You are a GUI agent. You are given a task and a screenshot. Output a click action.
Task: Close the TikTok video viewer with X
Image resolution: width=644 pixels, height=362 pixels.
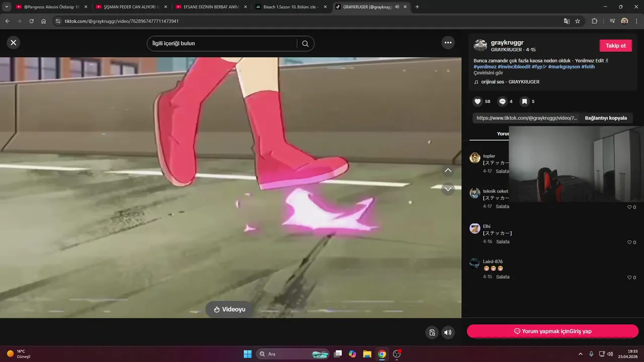coord(14,43)
